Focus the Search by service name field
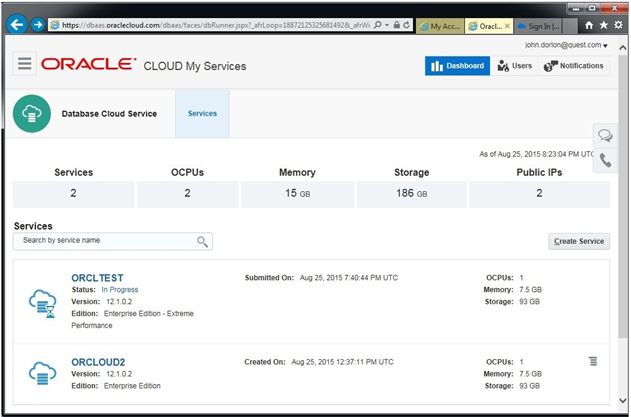The image size is (631, 417). point(113,241)
